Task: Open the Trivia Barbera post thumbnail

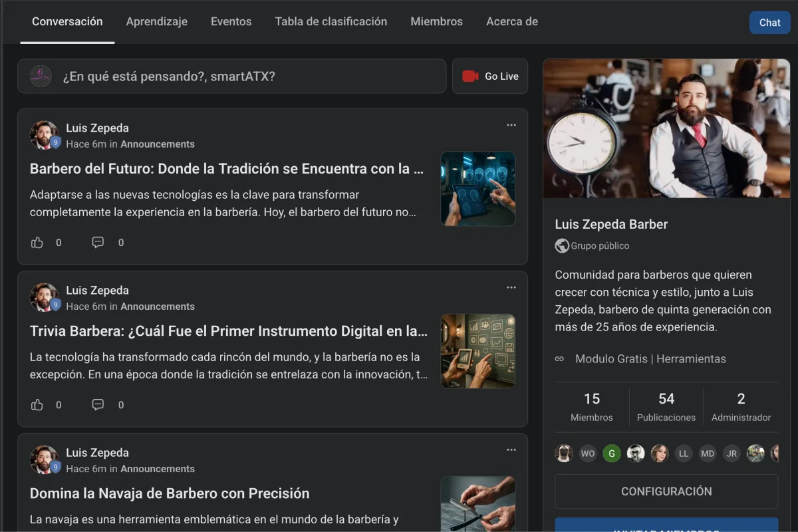Action: tap(478, 351)
